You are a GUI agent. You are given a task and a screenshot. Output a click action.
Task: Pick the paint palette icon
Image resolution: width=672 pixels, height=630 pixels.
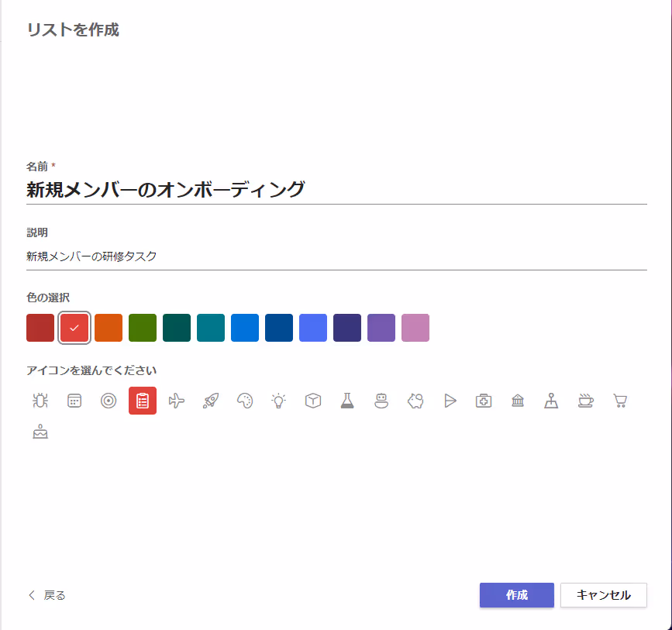245,401
